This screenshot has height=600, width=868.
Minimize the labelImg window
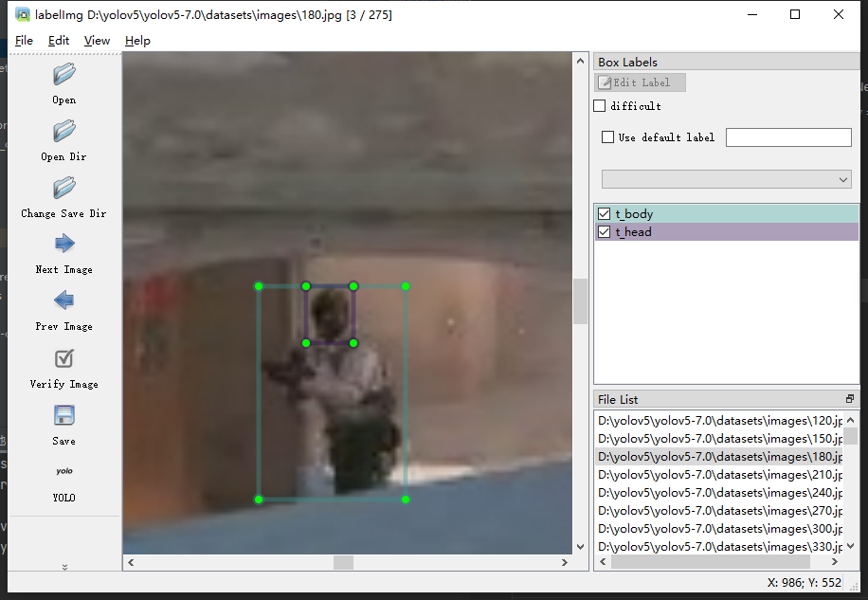pos(752,15)
